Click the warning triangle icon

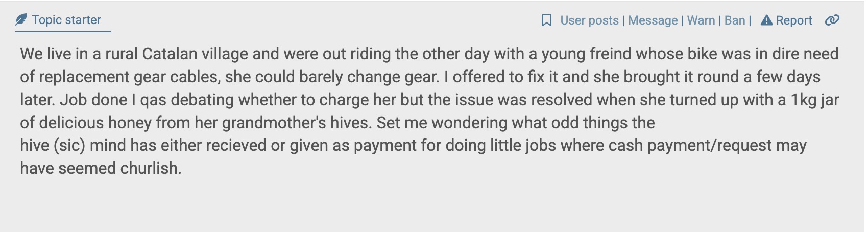[766, 20]
